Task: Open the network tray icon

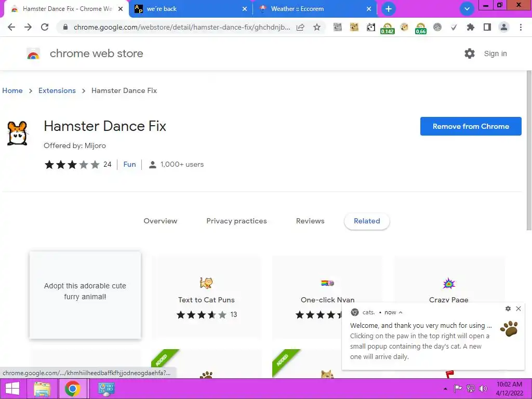Action: click(x=471, y=389)
